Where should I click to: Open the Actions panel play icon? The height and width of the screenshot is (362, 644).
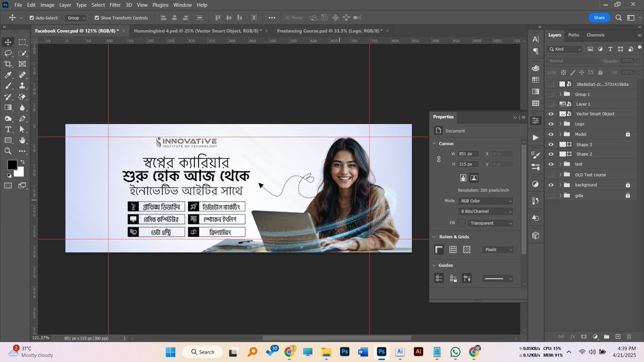(x=536, y=138)
